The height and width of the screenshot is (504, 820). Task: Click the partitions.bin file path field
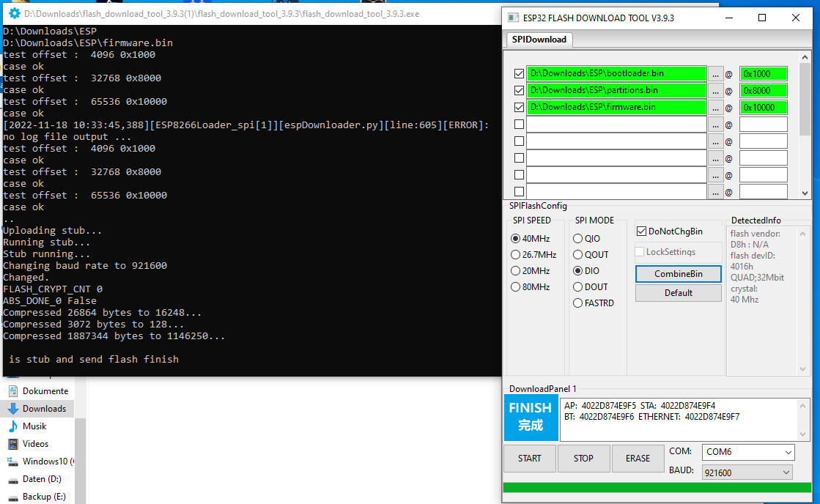pyautogui.click(x=616, y=90)
